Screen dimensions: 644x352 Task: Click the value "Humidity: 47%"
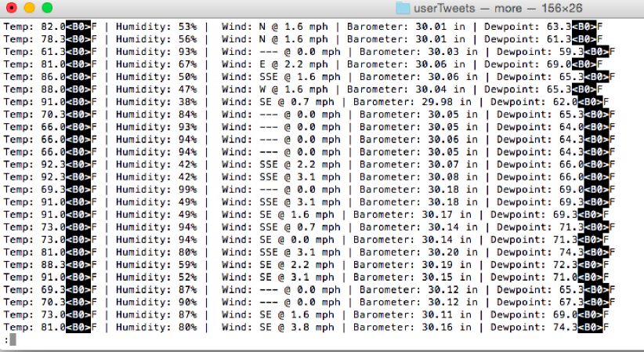click(156, 89)
